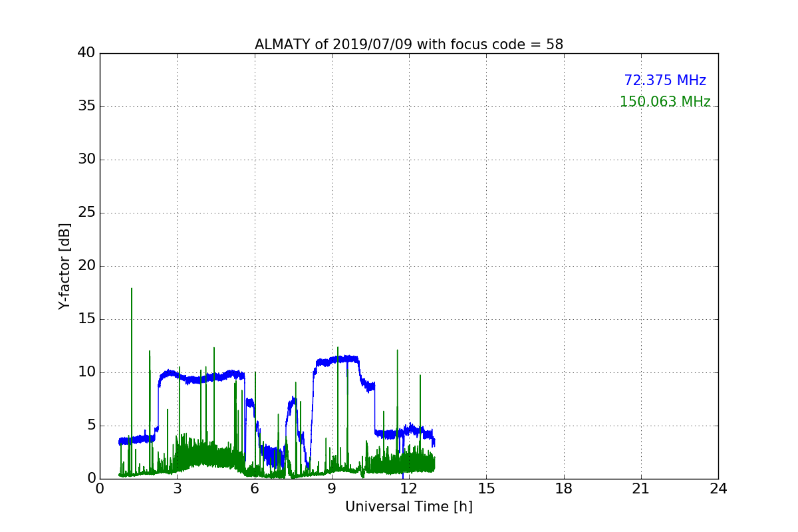Click the y-axis tick label 25
Screen dimensions: 798x532
[x=86, y=213]
